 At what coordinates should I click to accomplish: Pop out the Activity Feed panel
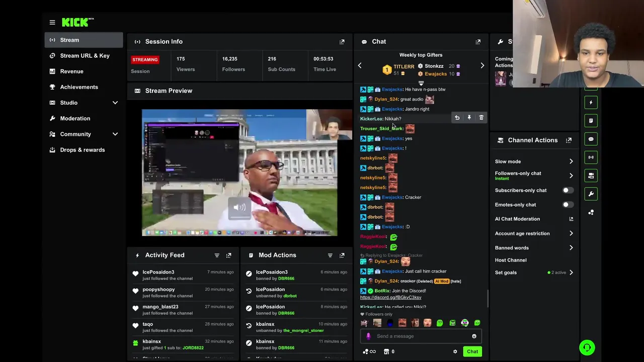tap(229, 255)
